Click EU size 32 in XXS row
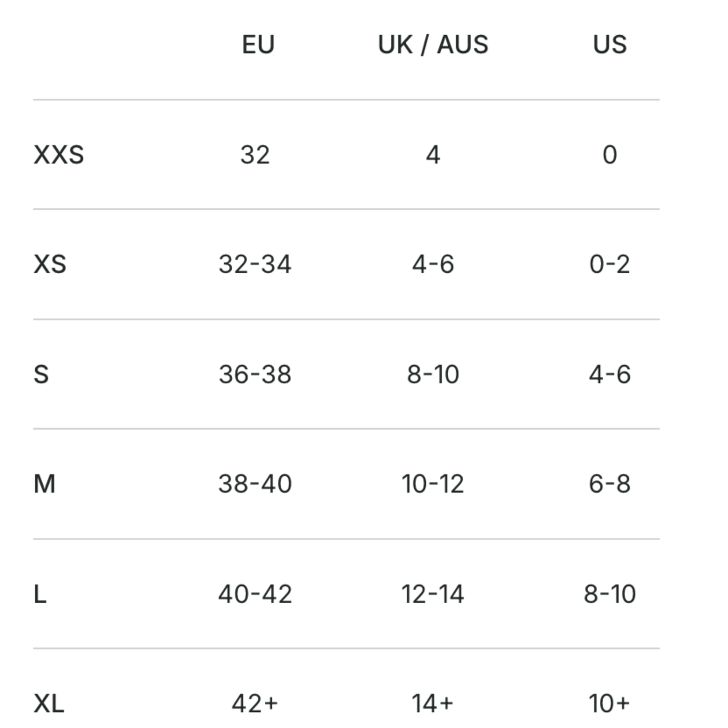728x728 pixels. pyautogui.click(x=255, y=155)
